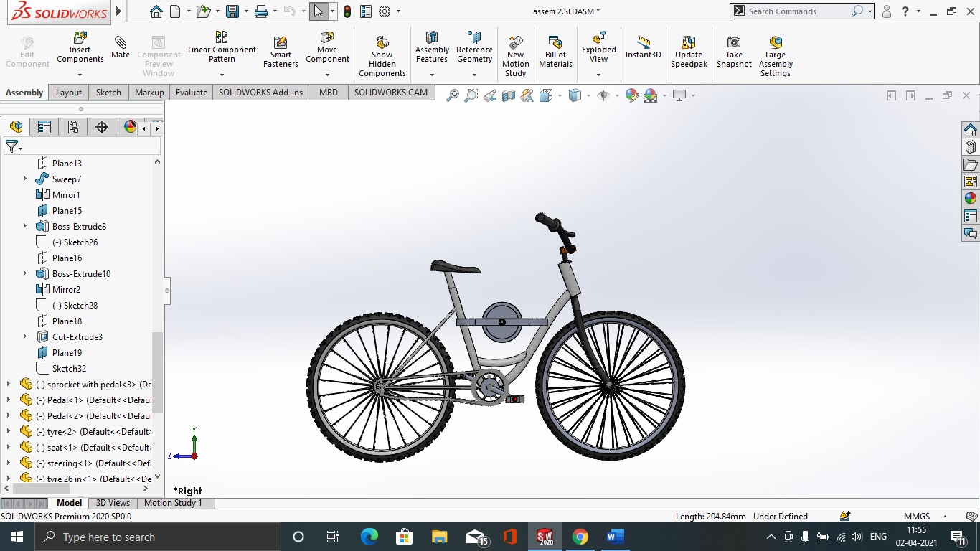Click the Save icon
Screen dimensions: 980x551
(232, 11)
